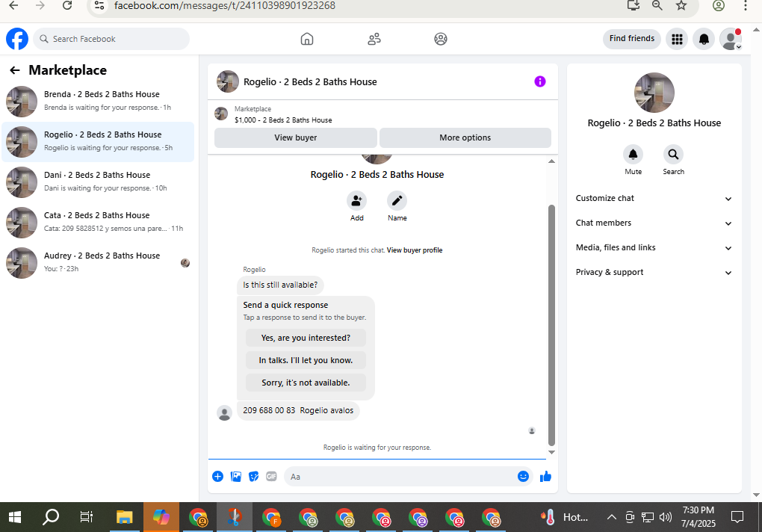Open File Explorer from the taskbar
The height and width of the screenshot is (532, 762).
tap(125, 517)
